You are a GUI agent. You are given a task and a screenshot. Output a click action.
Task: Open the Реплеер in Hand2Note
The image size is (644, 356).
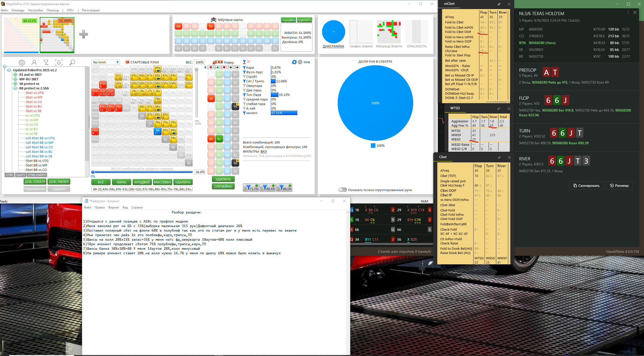coord(619,186)
